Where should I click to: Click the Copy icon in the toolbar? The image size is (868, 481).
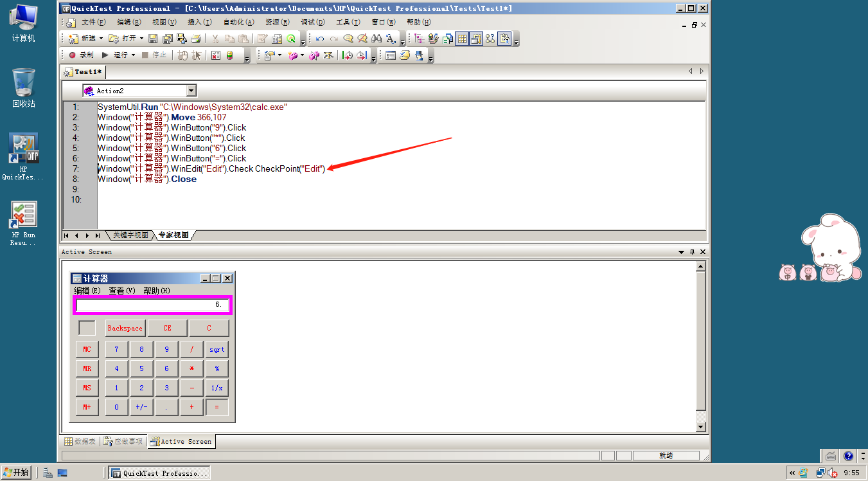pos(229,39)
